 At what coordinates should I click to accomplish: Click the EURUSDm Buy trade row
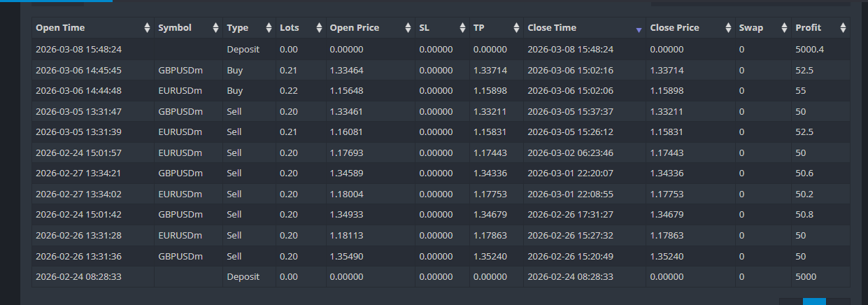(441, 91)
